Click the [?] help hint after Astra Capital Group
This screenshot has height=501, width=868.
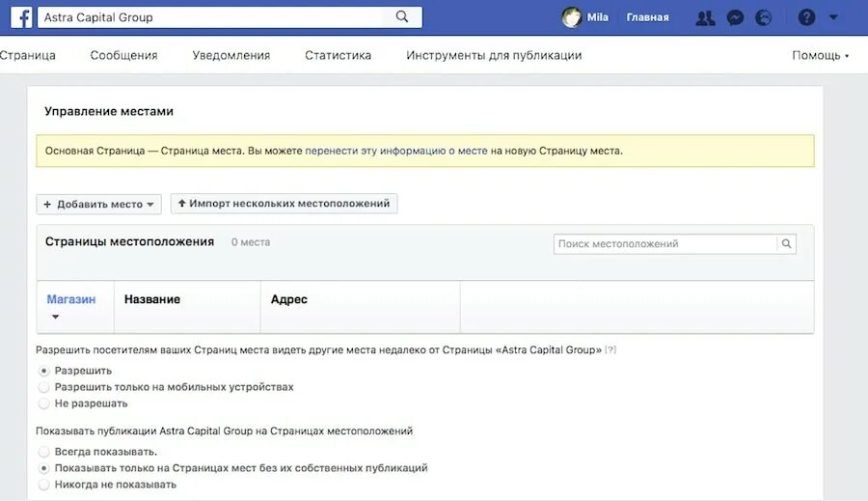(610, 349)
